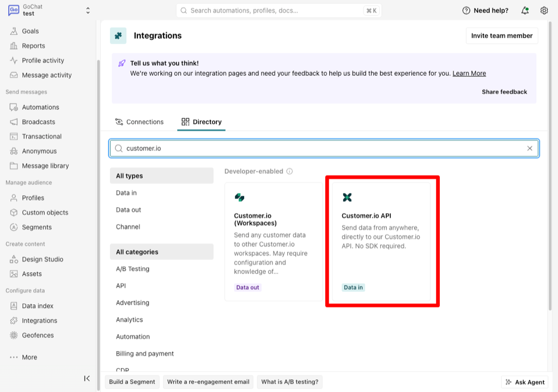Open the Ask Agent button
558x392 pixels.
point(525,382)
